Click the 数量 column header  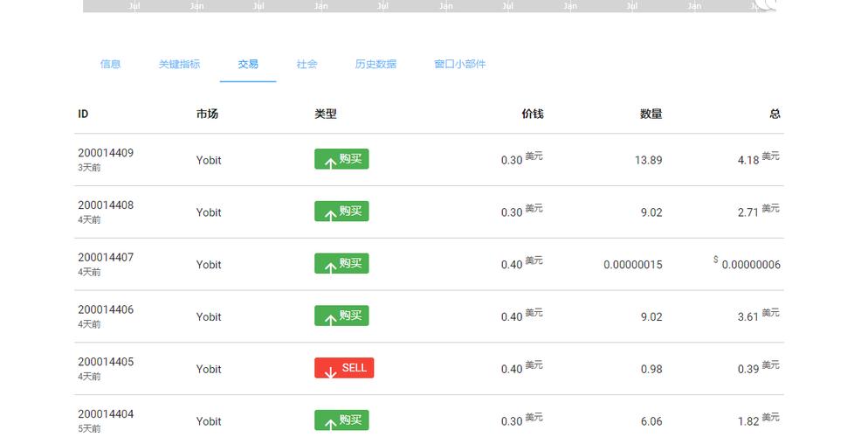pyautogui.click(x=651, y=114)
